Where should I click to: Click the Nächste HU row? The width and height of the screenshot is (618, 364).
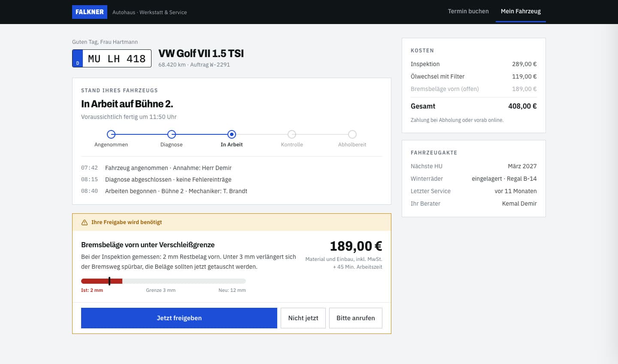[473, 166]
